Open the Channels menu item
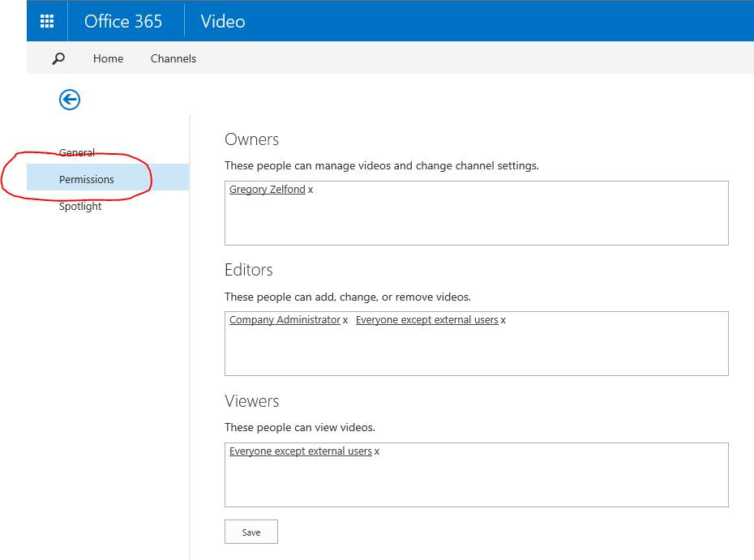 [173, 58]
